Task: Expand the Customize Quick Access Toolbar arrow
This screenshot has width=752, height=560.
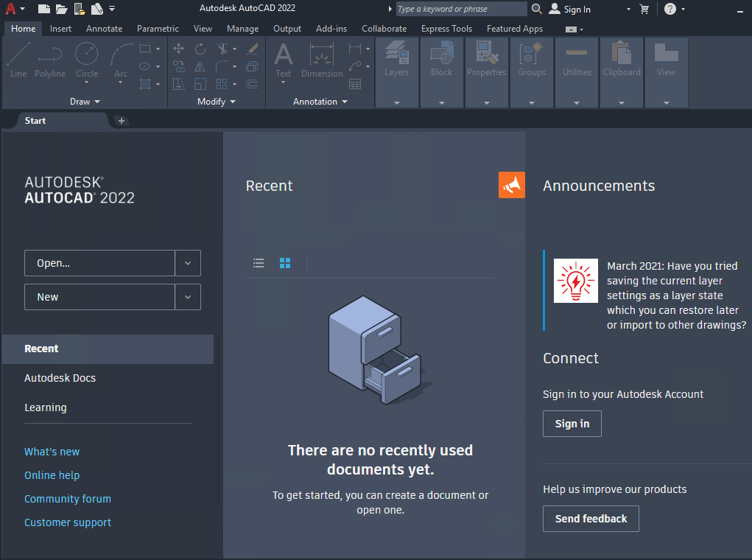Action: 112,9
